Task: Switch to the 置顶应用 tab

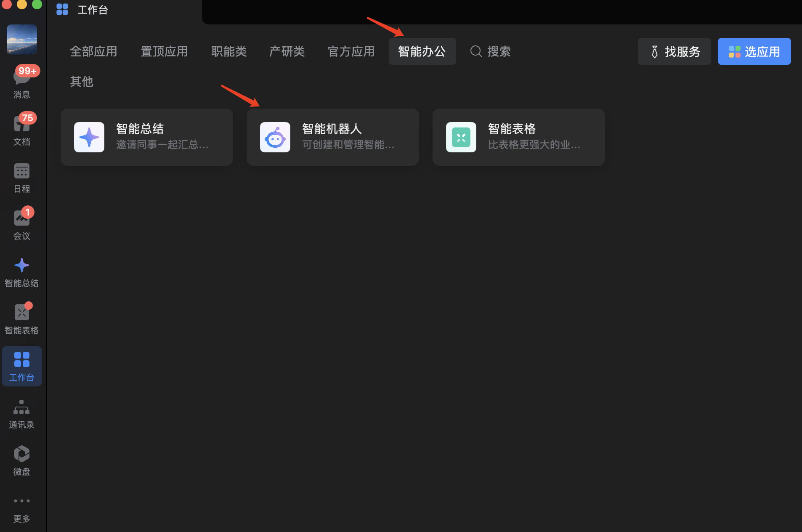Action: [x=164, y=51]
